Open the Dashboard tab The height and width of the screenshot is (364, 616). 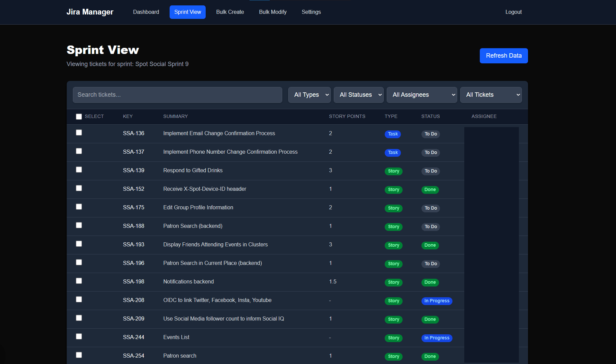click(146, 12)
